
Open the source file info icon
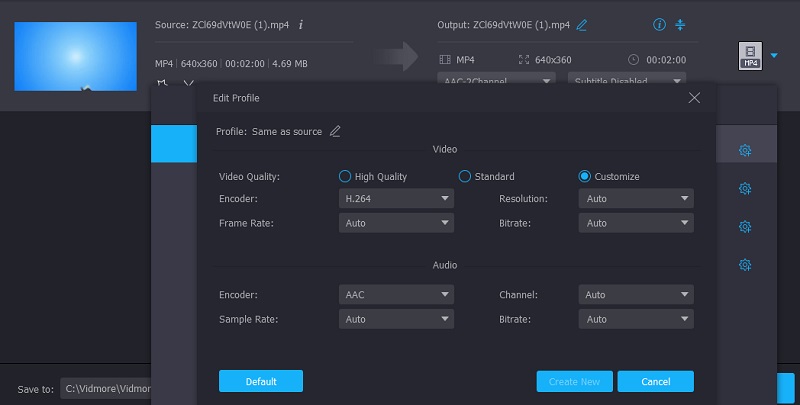301,24
